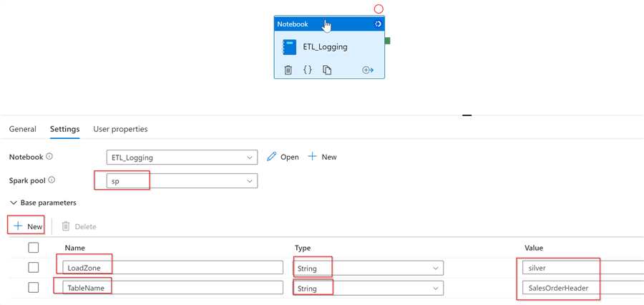Click the Type column header

303,248
